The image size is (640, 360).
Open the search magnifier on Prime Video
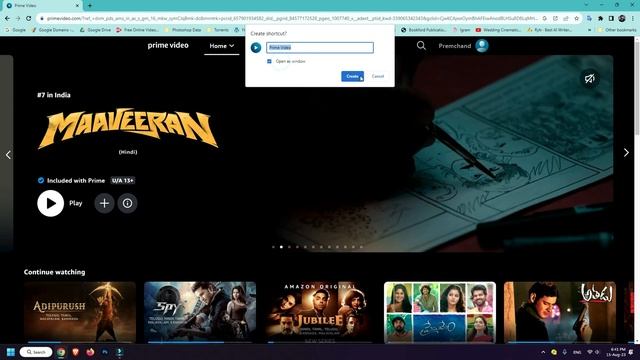click(421, 46)
